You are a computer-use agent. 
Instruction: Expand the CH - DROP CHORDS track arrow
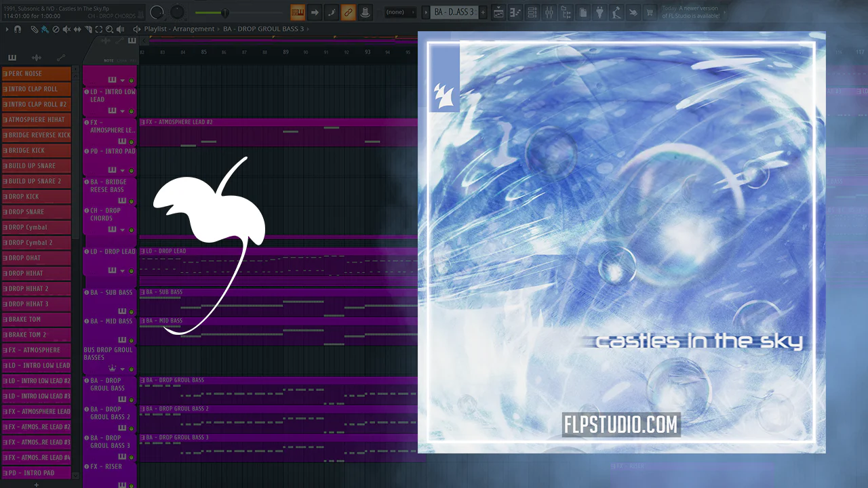(x=122, y=229)
